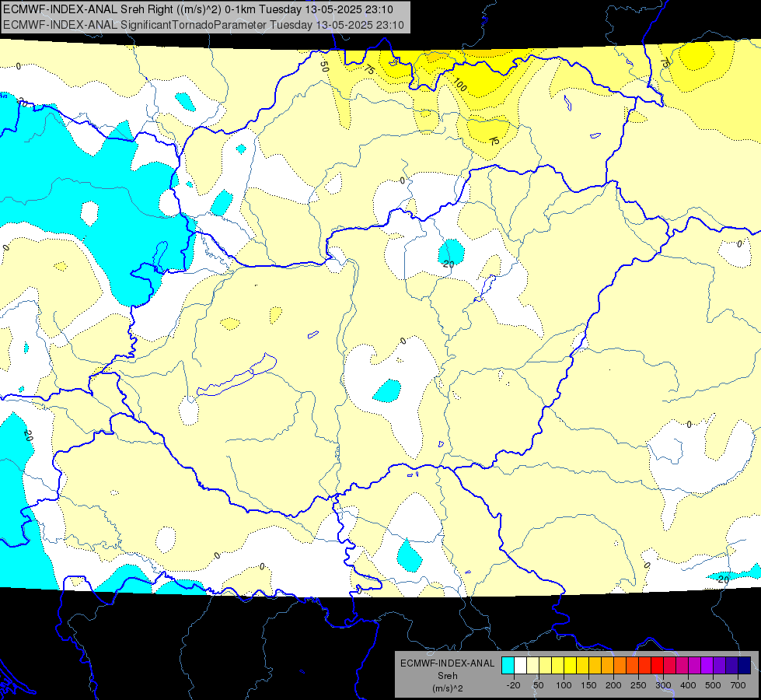This screenshot has width=761, height=700.
Task: Click the '200' legend tick label
Action: [x=613, y=685]
